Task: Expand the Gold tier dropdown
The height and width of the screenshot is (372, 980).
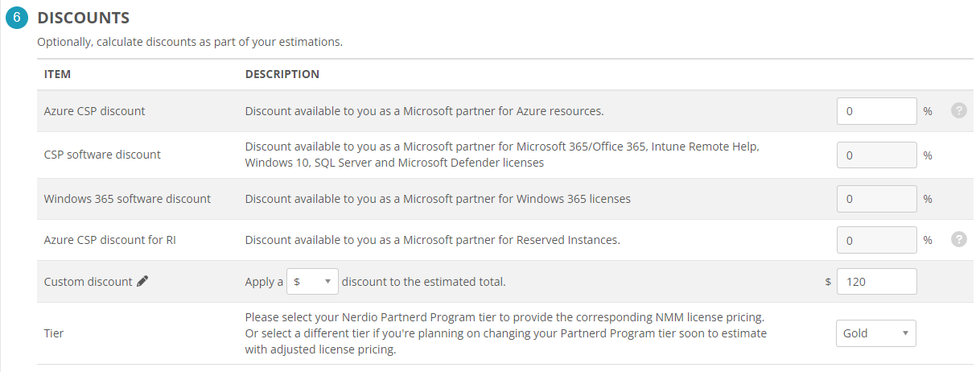Action: 875,333
